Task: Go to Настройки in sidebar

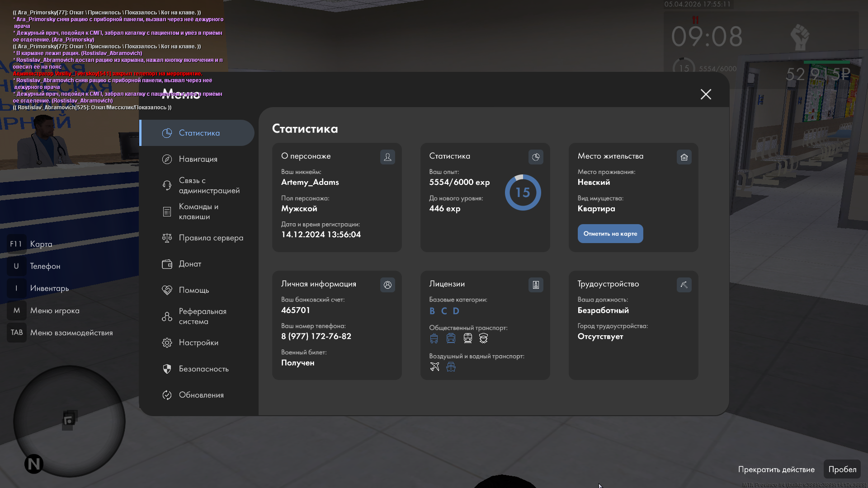Action: [x=198, y=343]
